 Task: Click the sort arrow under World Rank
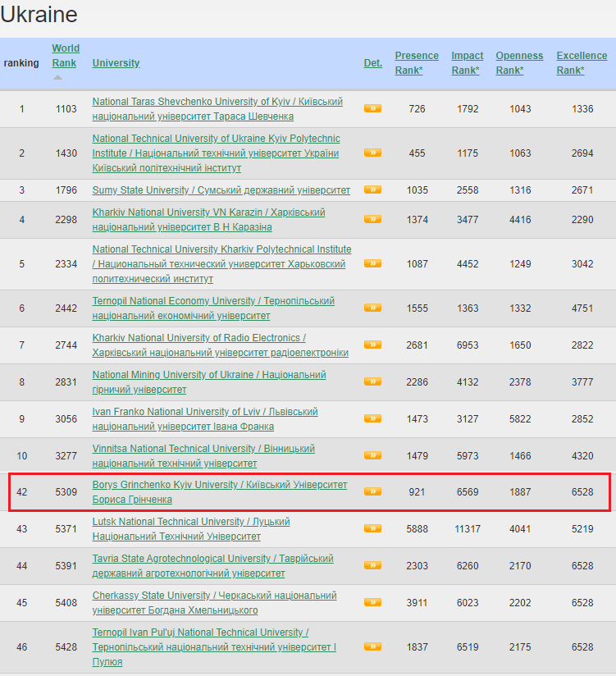[58, 78]
